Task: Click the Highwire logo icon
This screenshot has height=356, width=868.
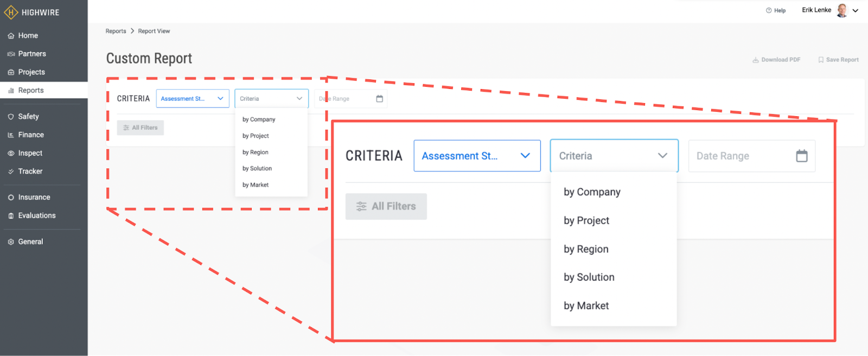Action: coord(11,12)
